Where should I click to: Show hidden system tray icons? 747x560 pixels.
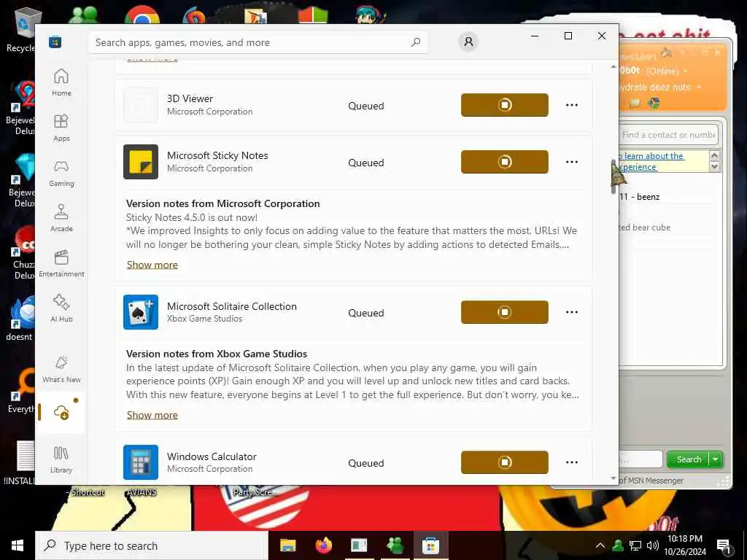click(x=600, y=545)
